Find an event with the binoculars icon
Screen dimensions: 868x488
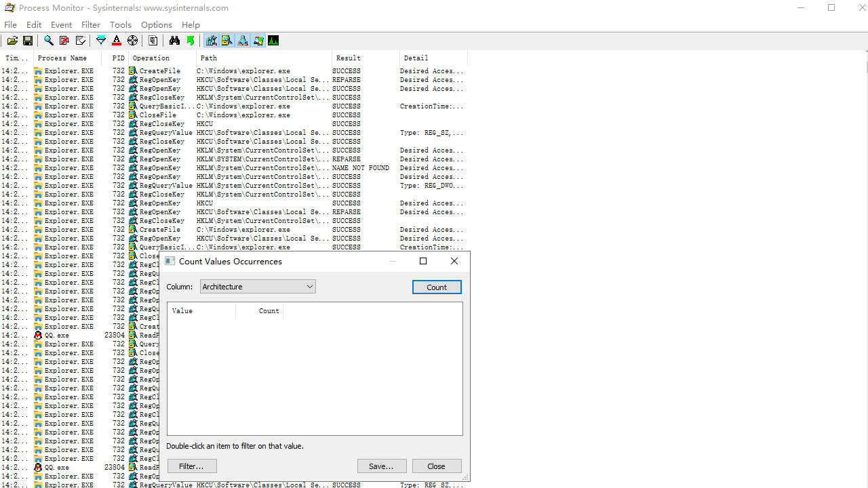pyautogui.click(x=174, y=40)
